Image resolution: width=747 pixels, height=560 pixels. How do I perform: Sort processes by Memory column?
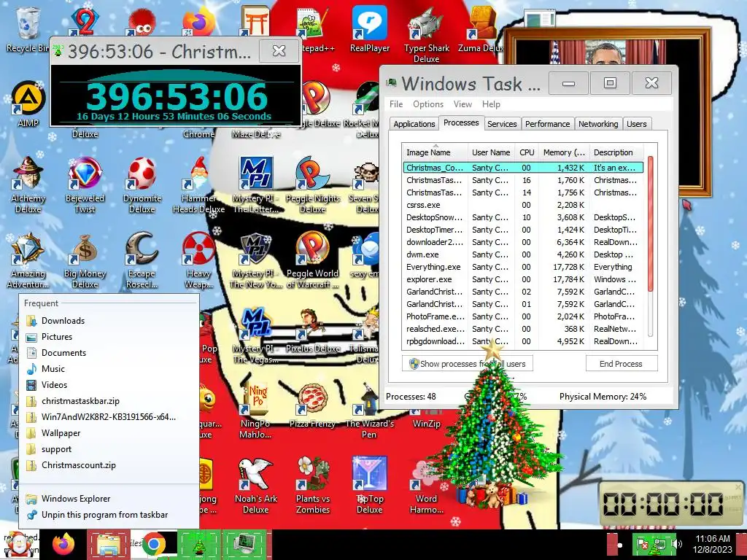(x=564, y=152)
